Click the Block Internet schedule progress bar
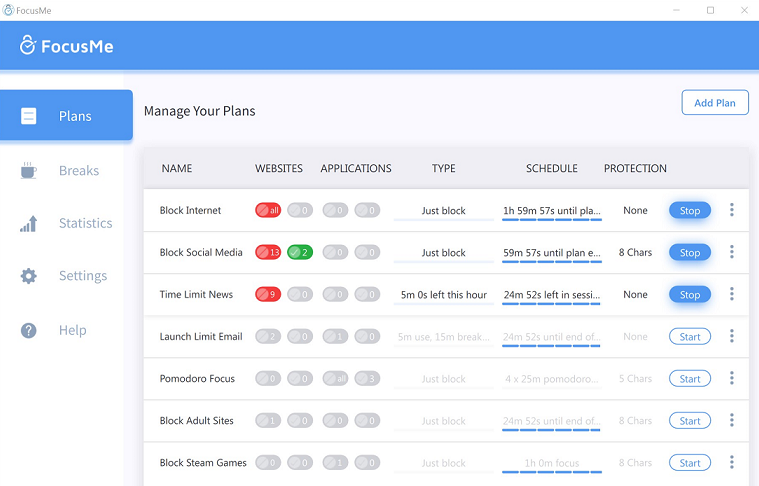Screen dimensions: 759x486 552,220
